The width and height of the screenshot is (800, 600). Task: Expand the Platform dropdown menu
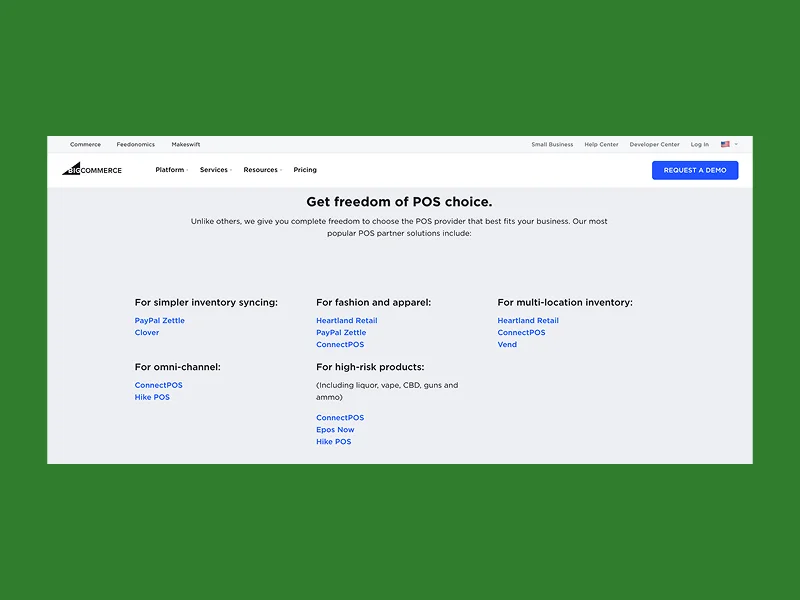(x=170, y=170)
